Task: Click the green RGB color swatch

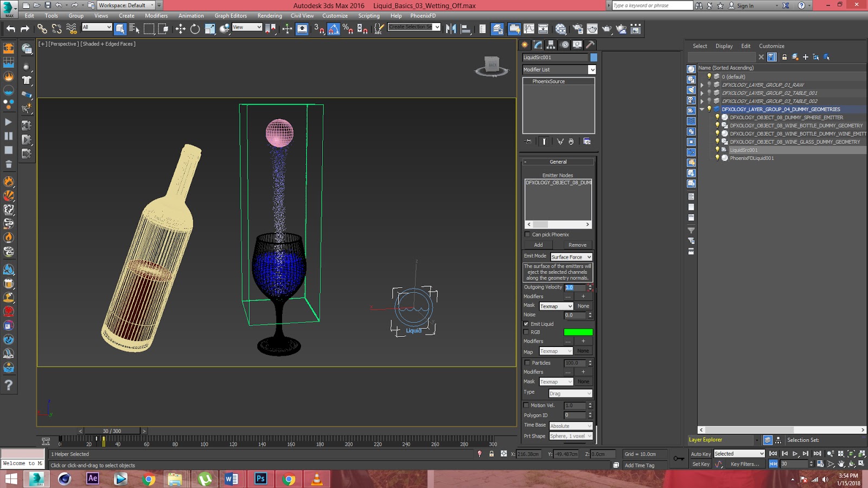Action: tap(578, 331)
